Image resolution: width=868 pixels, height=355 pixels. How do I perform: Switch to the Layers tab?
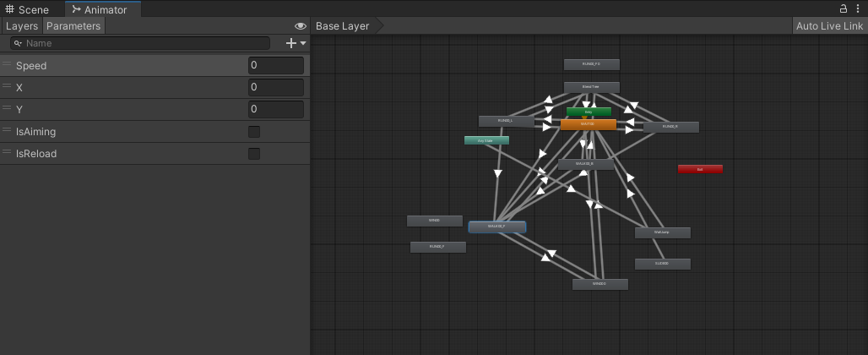point(22,26)
